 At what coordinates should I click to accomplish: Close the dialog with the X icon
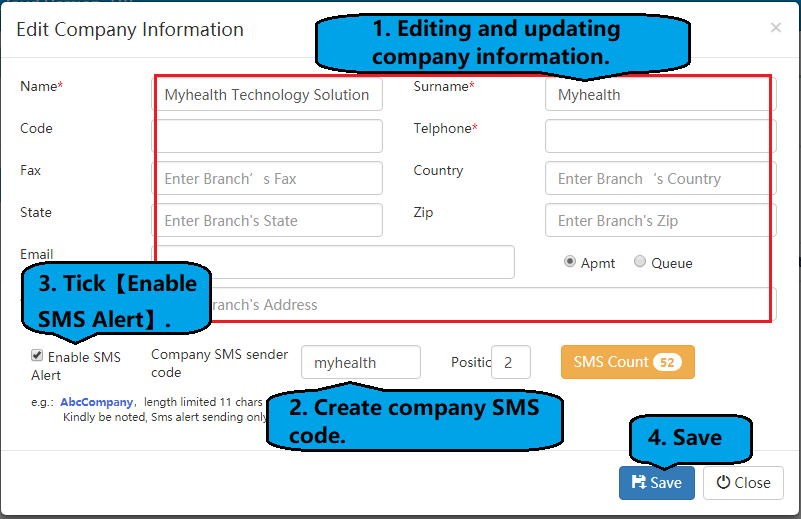(x=775, y=28)
